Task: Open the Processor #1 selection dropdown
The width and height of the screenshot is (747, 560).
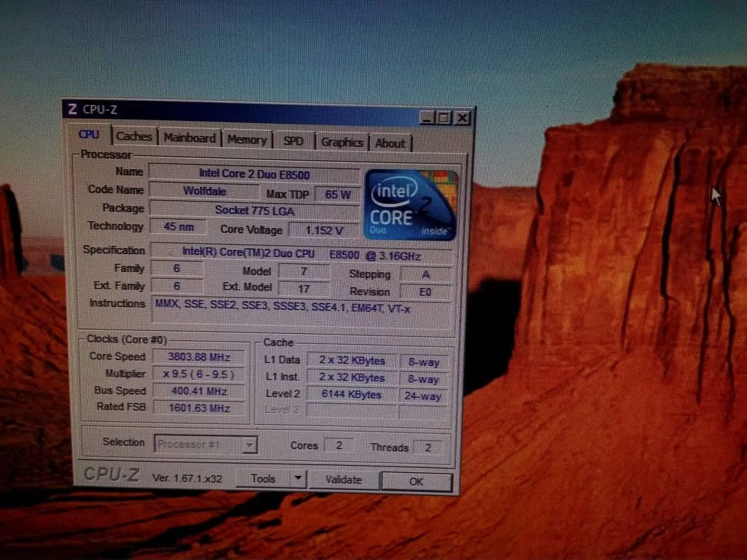Action: [206, 445]
